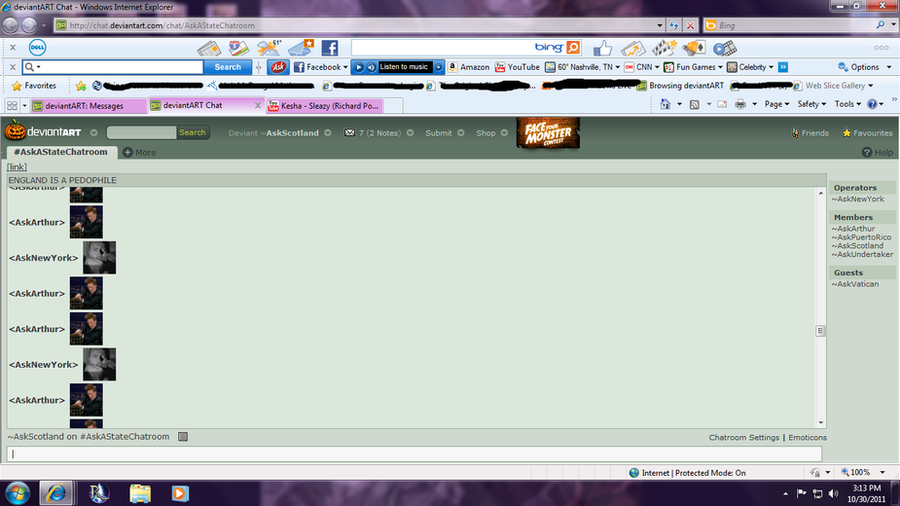Click the RSS feeds icon
The width and height of the screenshot is (900, 506).
pyautogui.click(x=695, y=104)
